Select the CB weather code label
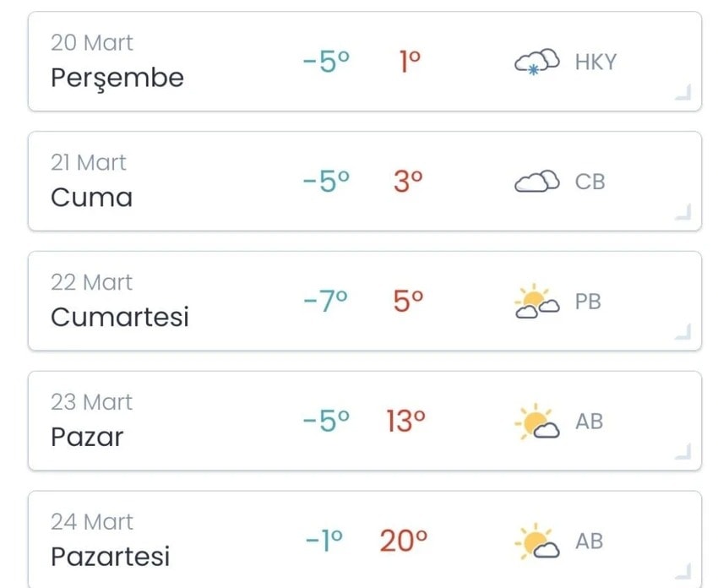The height and width of the screenshot is (588, 718). pos(590,182)
